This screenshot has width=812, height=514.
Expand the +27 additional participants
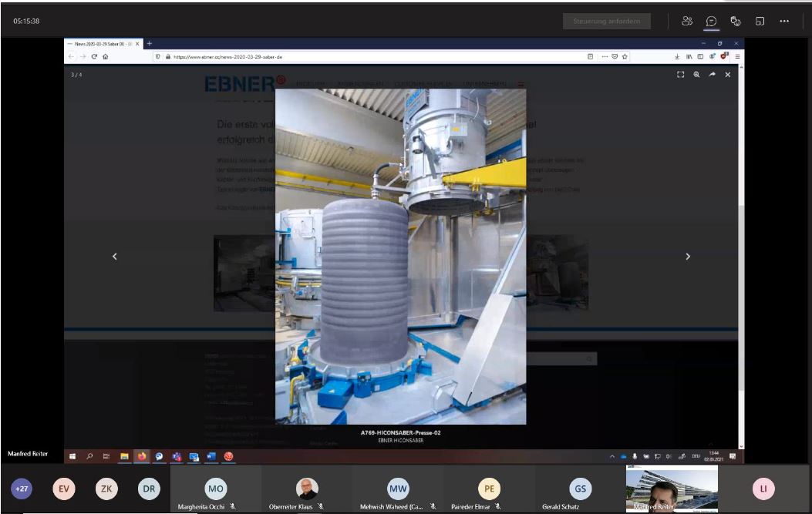(22, 489)
